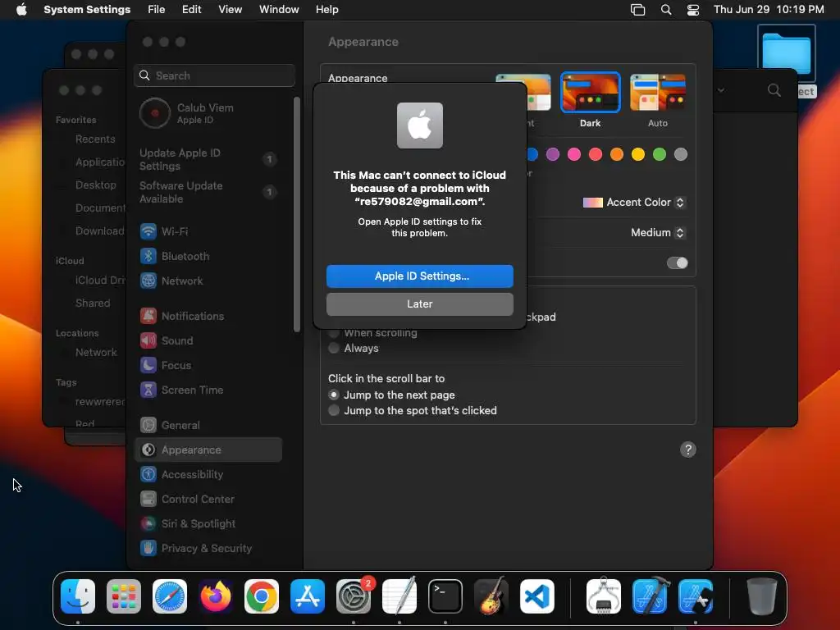Open Control Center icon in sidebar
The width and height of the screenshot is (840, 630).
click(148, 500)
